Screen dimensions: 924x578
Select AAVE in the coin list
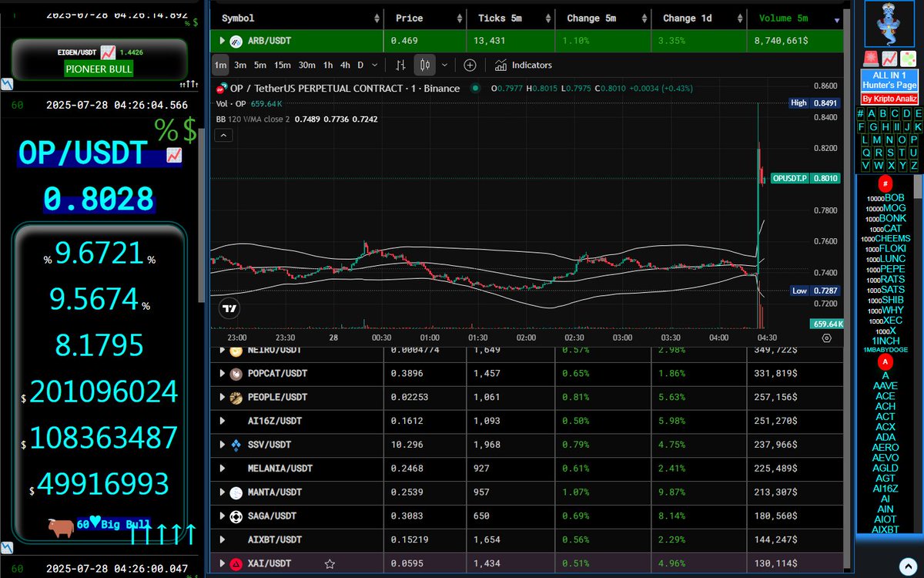click(x=885, y=386)
